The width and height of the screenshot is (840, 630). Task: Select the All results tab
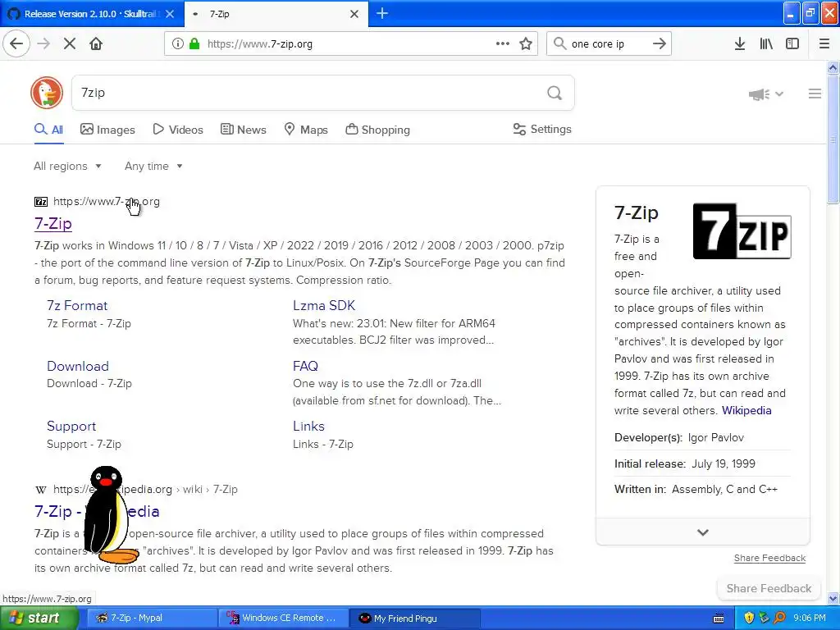click(x=48, y=130)
